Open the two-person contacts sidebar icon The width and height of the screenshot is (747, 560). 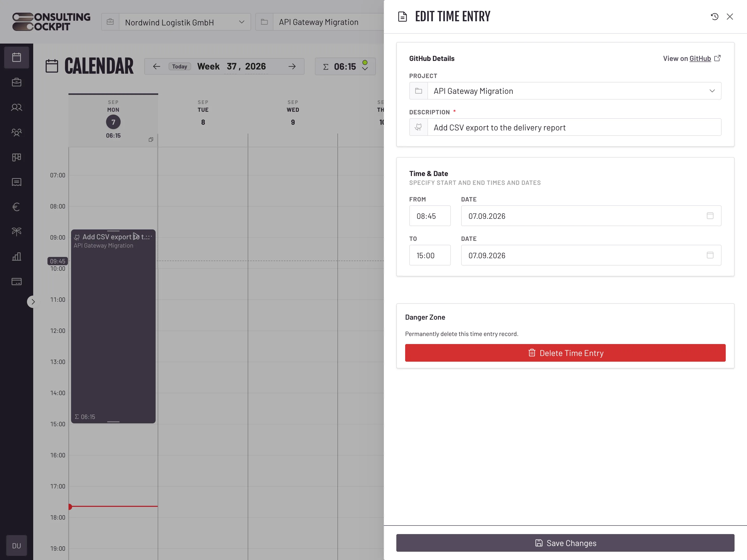[x=17, y=107]
